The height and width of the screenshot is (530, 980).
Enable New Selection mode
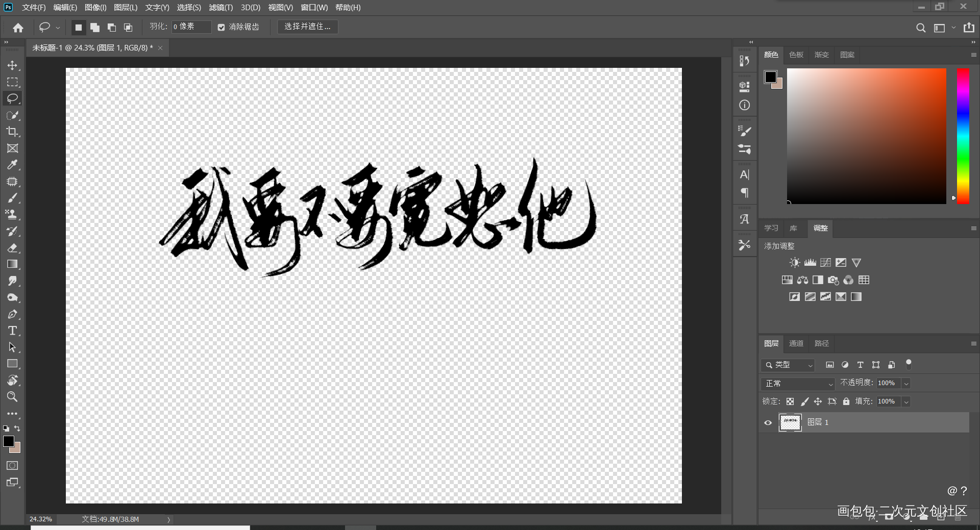[x=78, y=28]
